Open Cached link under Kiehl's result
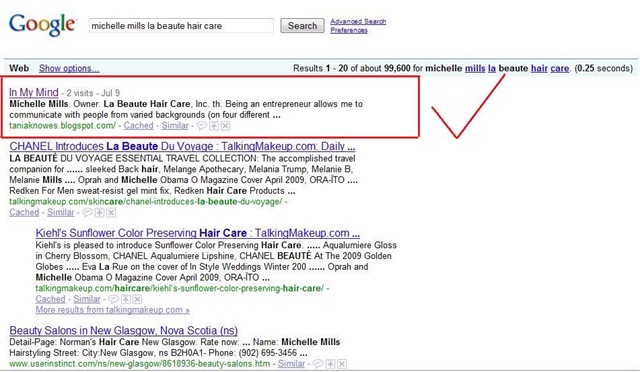Image resolution: width=640 pixels, height=372 pixels. point(50,299)
